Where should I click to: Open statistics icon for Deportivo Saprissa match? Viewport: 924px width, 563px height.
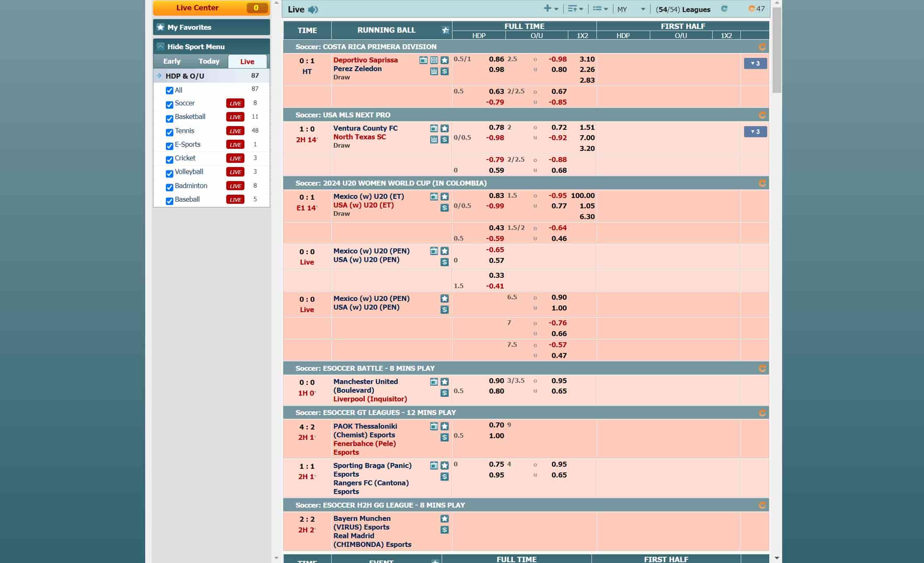coord(434,72)
